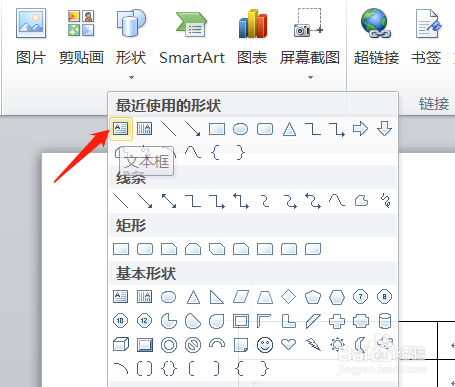Choose curved double-arrow connector under 线条
455x387 pixels.
click(x=313, y=201)
